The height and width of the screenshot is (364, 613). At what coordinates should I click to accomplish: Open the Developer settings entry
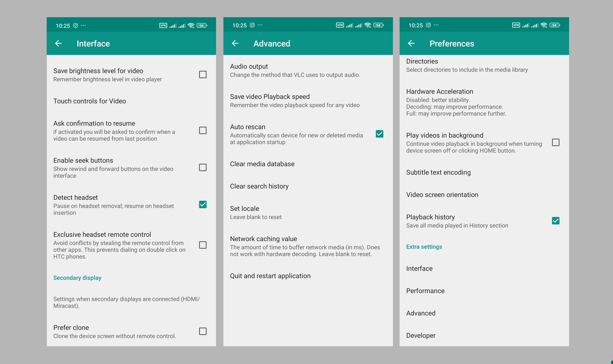pos(421,336)
